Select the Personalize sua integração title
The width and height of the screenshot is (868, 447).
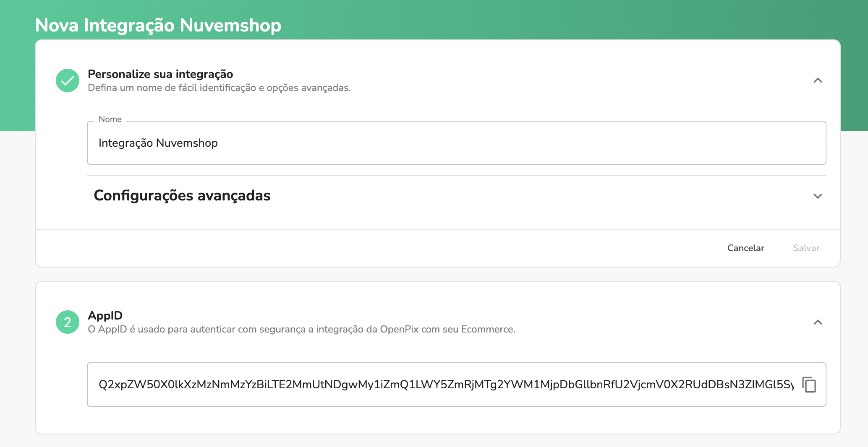160,74
